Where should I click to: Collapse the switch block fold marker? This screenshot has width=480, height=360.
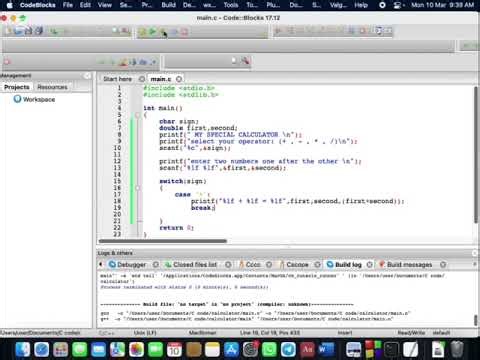(137, 188)
